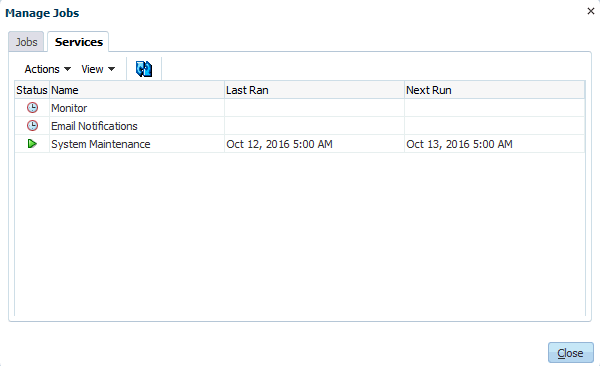Select the Monitor service row
The image size is (600, 366).
coord(300,108)
